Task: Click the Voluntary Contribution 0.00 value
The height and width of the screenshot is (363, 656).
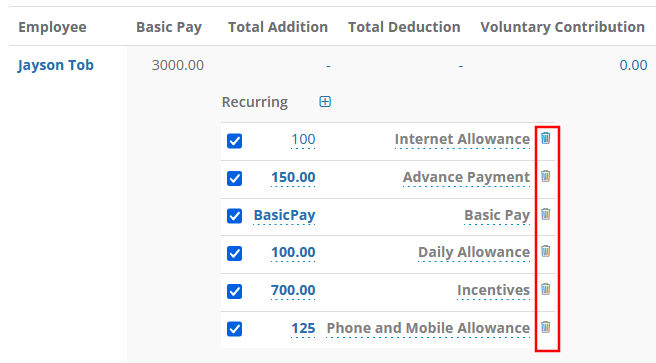Action: click(x=633, y=65)
